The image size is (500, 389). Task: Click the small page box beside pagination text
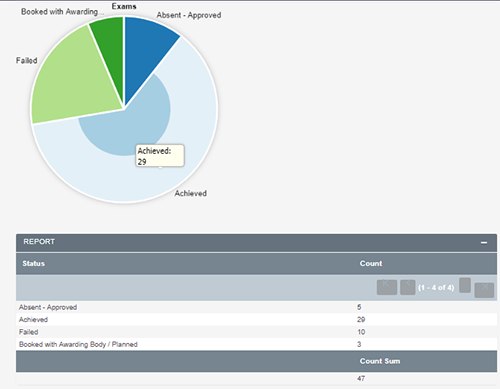(465, 285)
